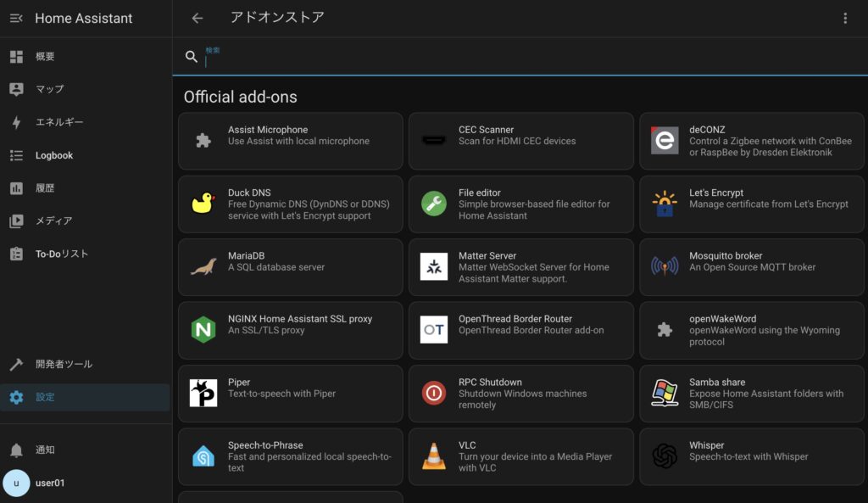Open the CEC Scanner add-on card
This screenshot has height=503, width=868.
[521, 141]
